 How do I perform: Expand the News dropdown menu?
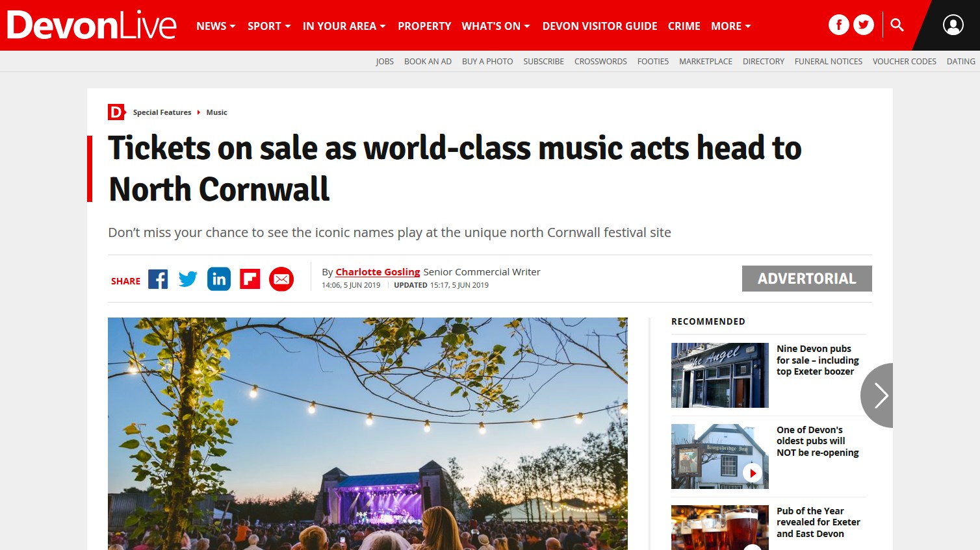click(x=216, y=26)
